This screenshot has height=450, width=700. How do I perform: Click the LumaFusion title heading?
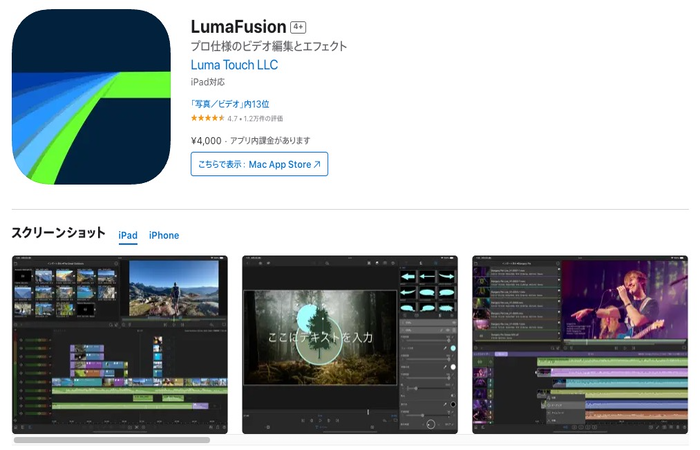[x=238, y=26]
